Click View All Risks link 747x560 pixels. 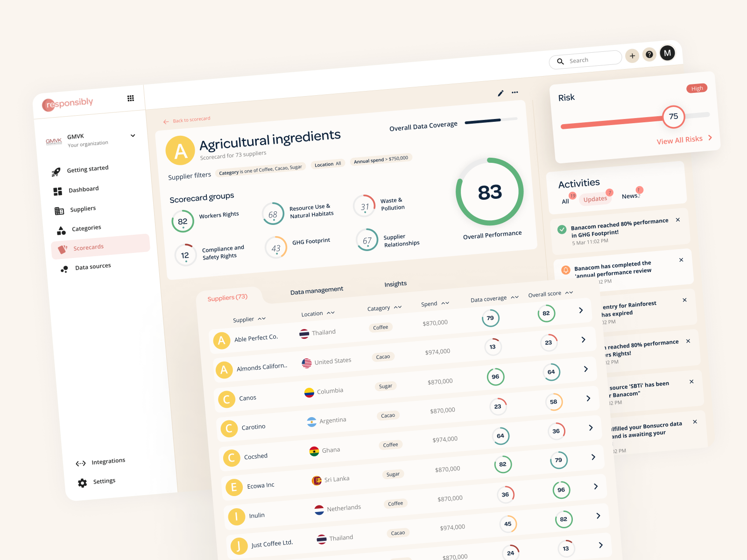point(684,140)
